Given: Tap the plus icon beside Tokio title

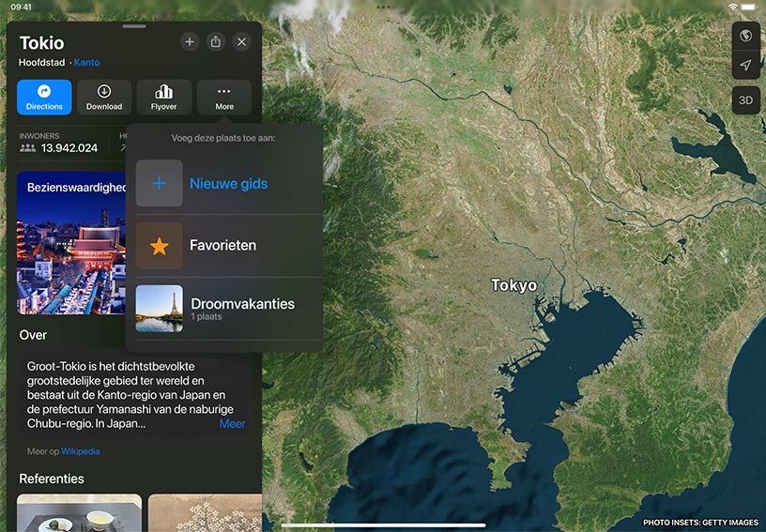Looking at the screenshot, I should [x=190, y=42].
